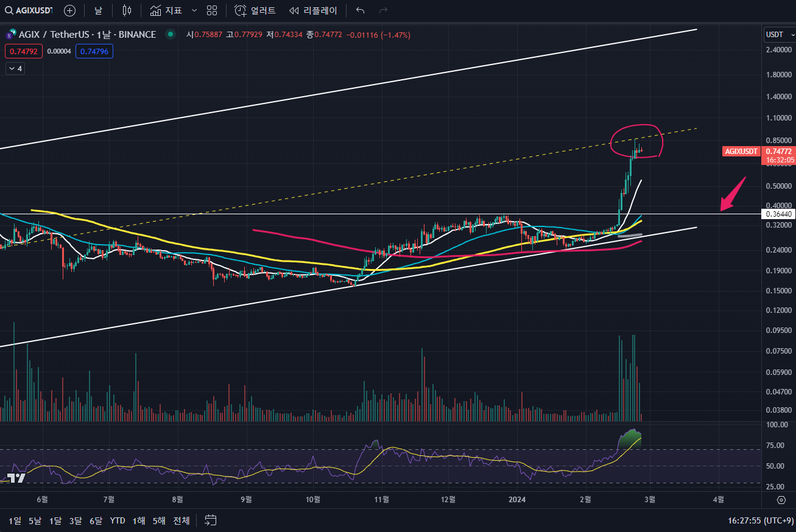This screenshot has height=532, width=796.
Task: Click the blue 0.74796 buy price button
Action: click(x=94, y=52)
